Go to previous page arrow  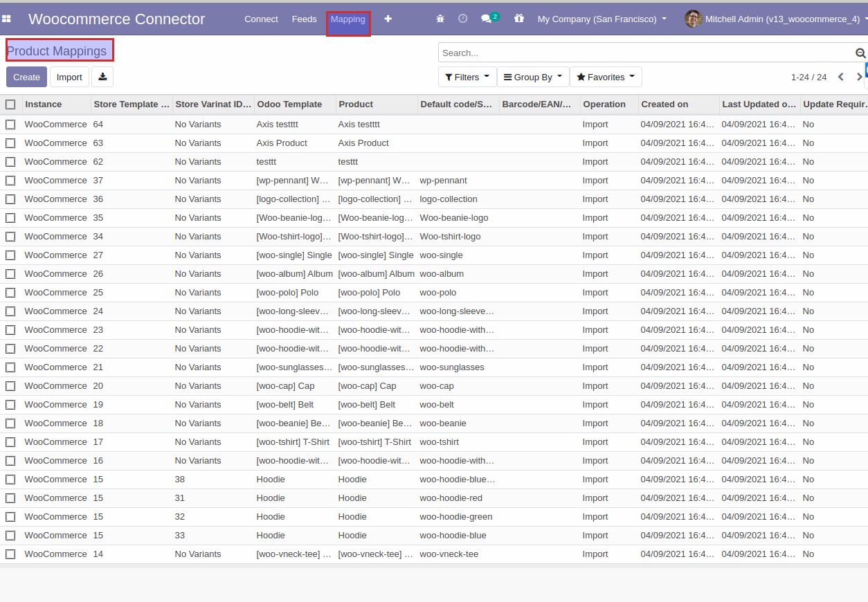(841, 77)
